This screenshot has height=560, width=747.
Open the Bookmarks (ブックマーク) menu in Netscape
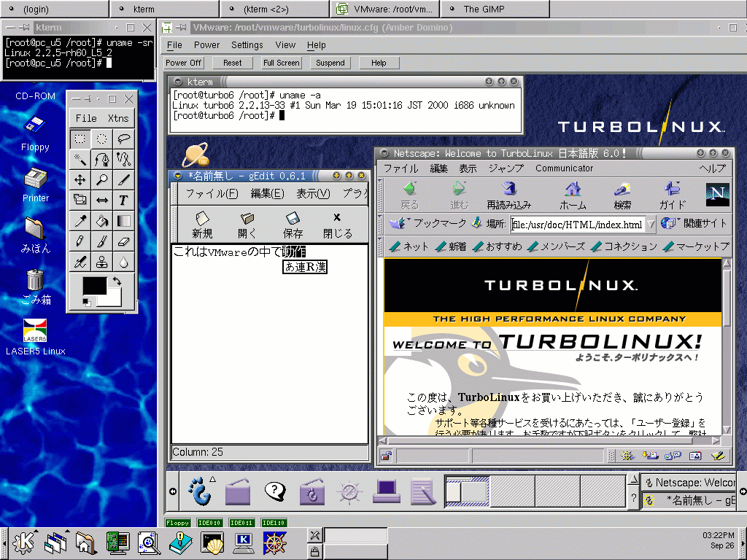pos(427,223)
